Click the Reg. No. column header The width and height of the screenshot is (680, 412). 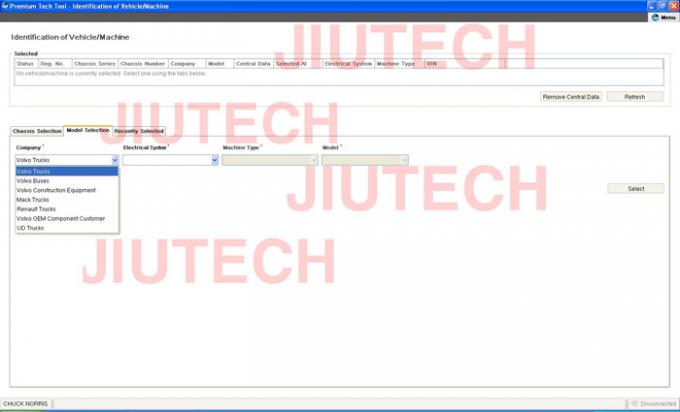point(55,64)
